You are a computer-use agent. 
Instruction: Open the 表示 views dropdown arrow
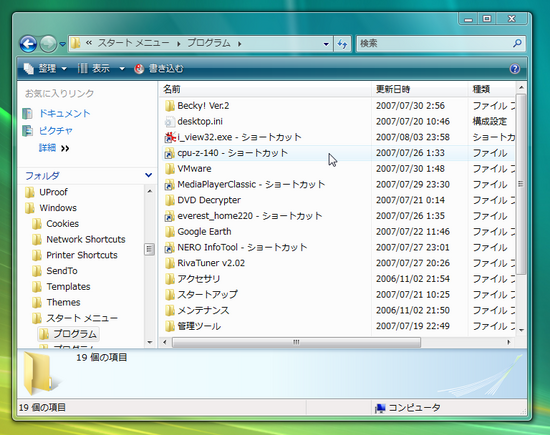[122, 68]
